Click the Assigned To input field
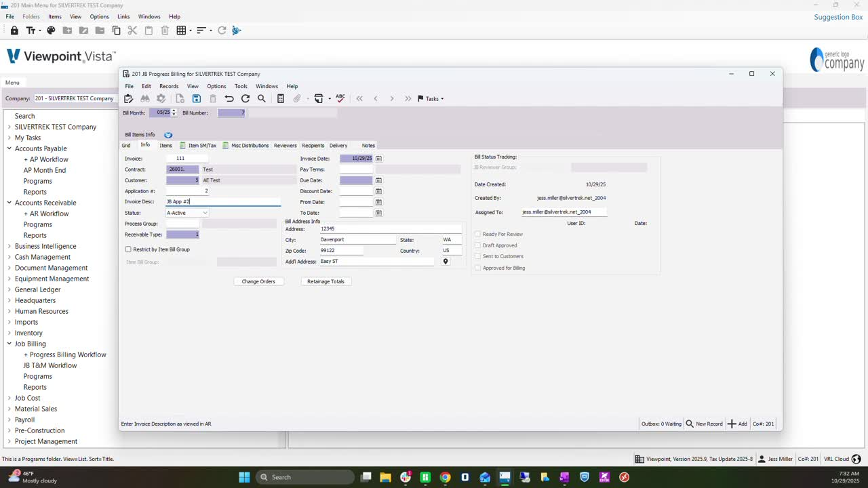 click(564, 212)
